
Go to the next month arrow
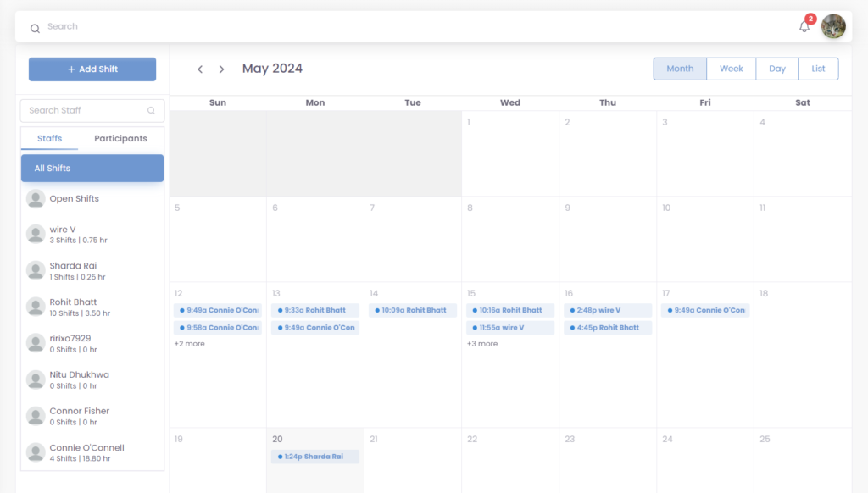point(221,69)
